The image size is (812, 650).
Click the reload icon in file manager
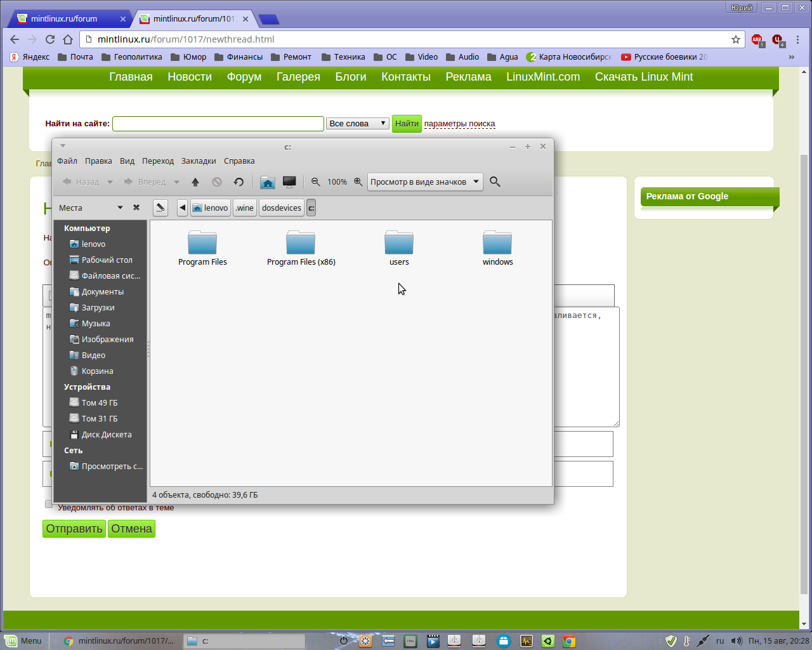tap(239, 182)
